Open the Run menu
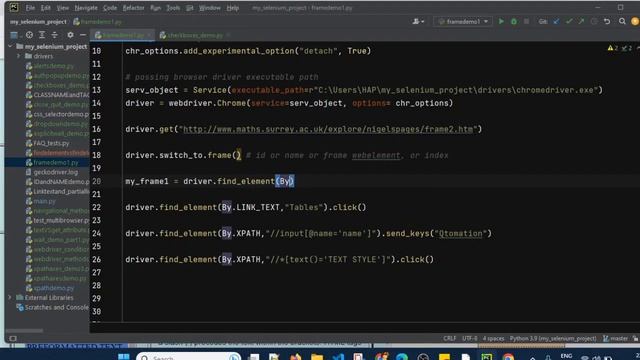This screenshot has width=640, height=360. point(156,8)
